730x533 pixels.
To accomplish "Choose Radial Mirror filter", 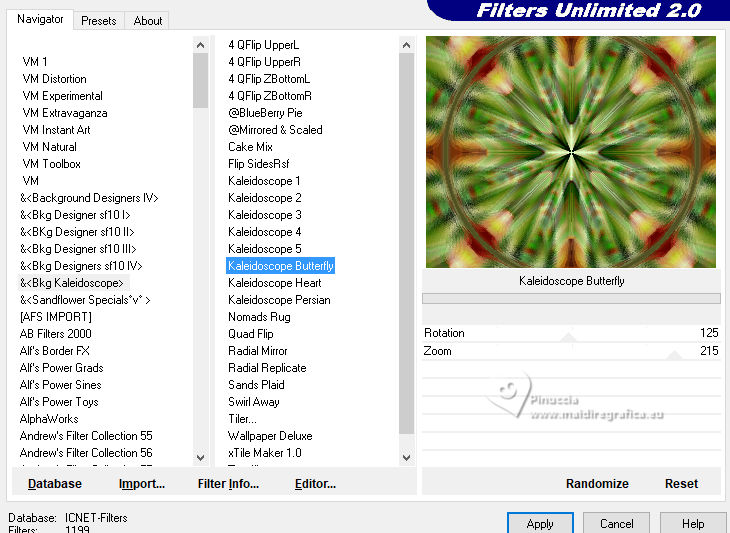I will point(257,351).
